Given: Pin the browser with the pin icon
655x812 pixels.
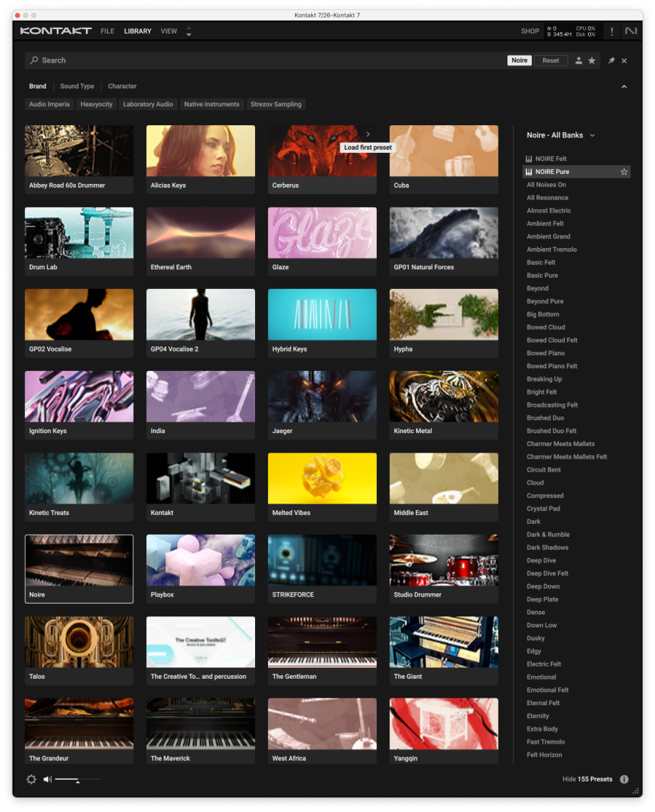Looking at the screenshot, I should click(611, 60).
